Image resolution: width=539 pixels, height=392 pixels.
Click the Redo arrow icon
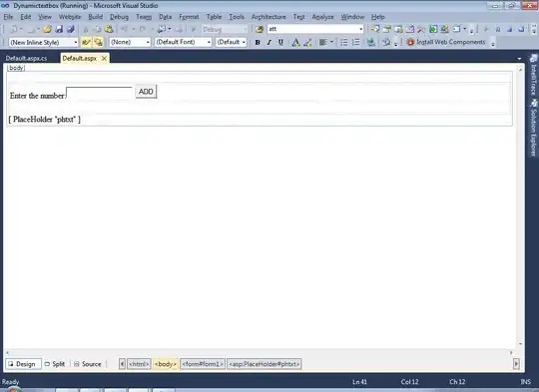[143, 29]
